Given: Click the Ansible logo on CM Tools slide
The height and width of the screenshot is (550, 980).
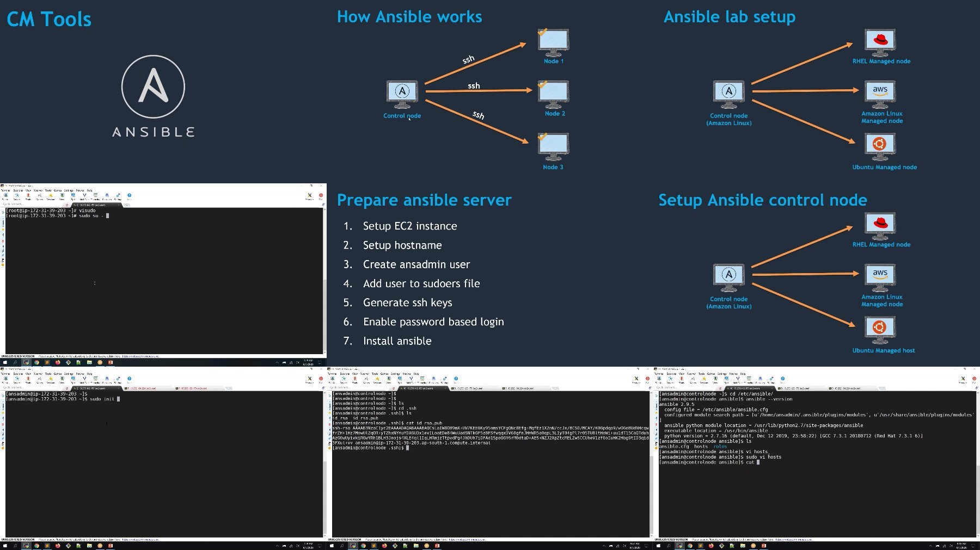Looking at the screenshot, I should pyautogui.click(x=153, y=97).
